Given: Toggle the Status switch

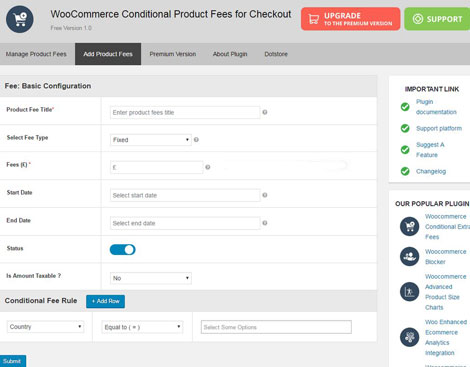Looking at the screenshot, I should [122, 249].
